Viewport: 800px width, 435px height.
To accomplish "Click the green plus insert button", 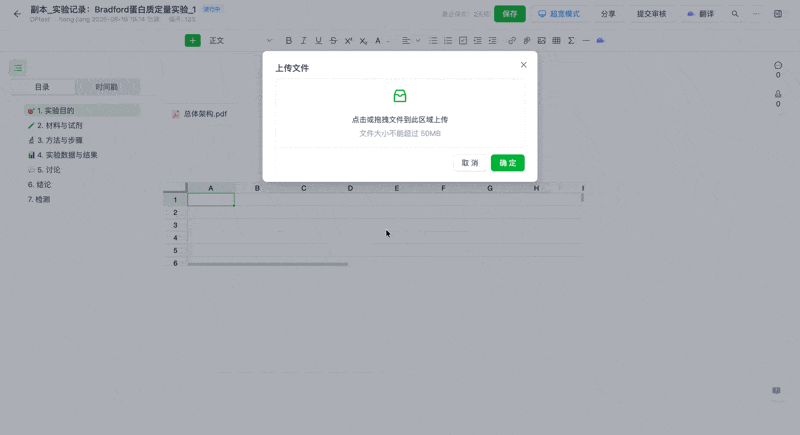I will 192,40.
